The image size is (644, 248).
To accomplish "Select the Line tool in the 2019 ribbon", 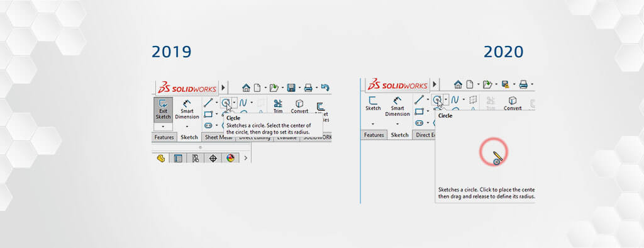I will [x=209, y=103].
